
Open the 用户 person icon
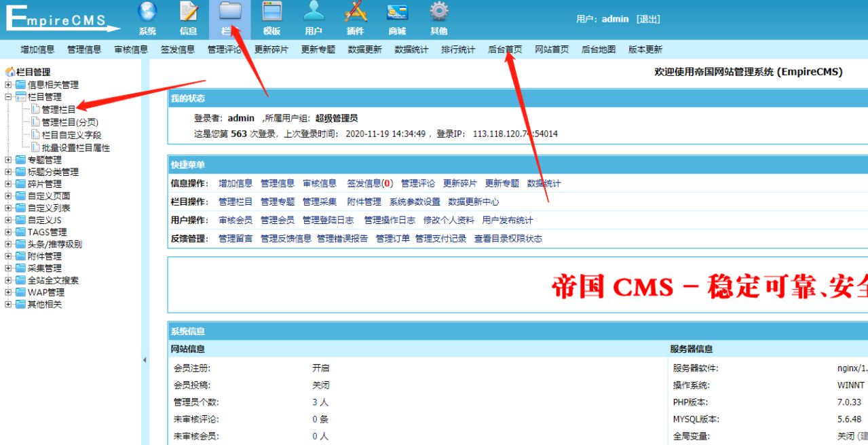point(313,12)
